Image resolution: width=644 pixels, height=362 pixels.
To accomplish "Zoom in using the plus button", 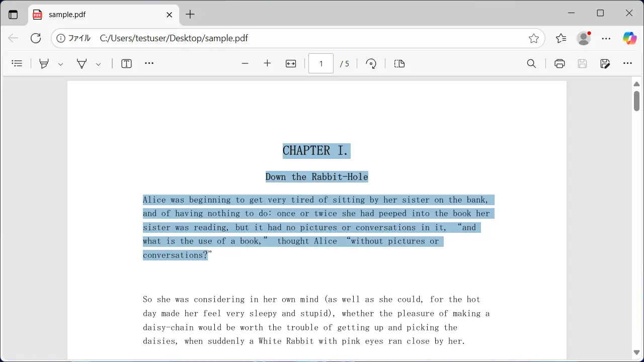I will [267, 63].
